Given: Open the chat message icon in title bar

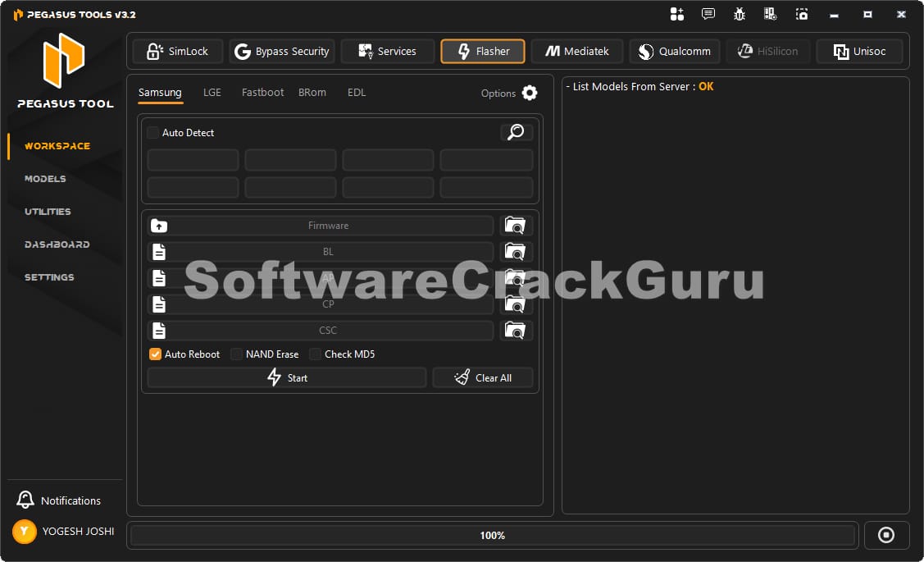Looking at the screenshot, I should [708, 14].
